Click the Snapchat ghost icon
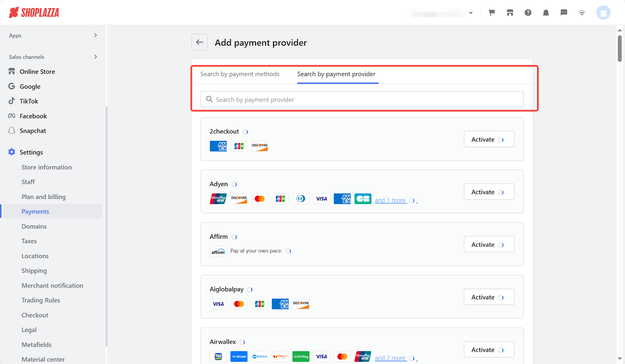The height and width of the screenshot is (364, 625). pyautogui.click(x=12, y=131)
